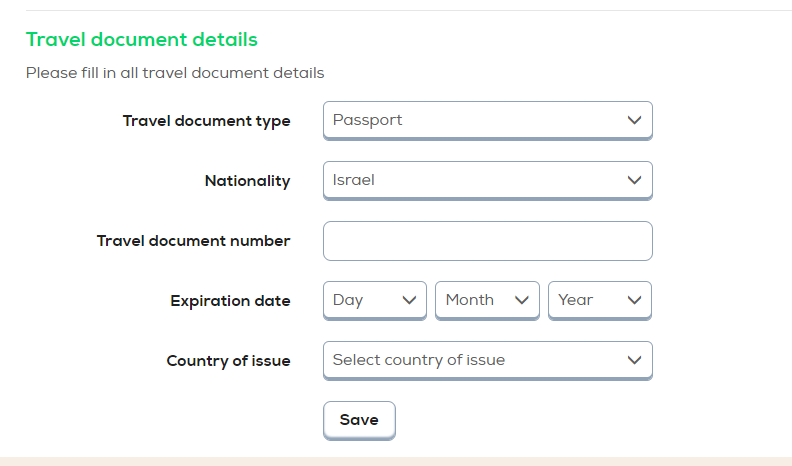Click the chevron arrow on Country of issue
792x466 pixels.
pyautogui.click(x=634, y=360)
